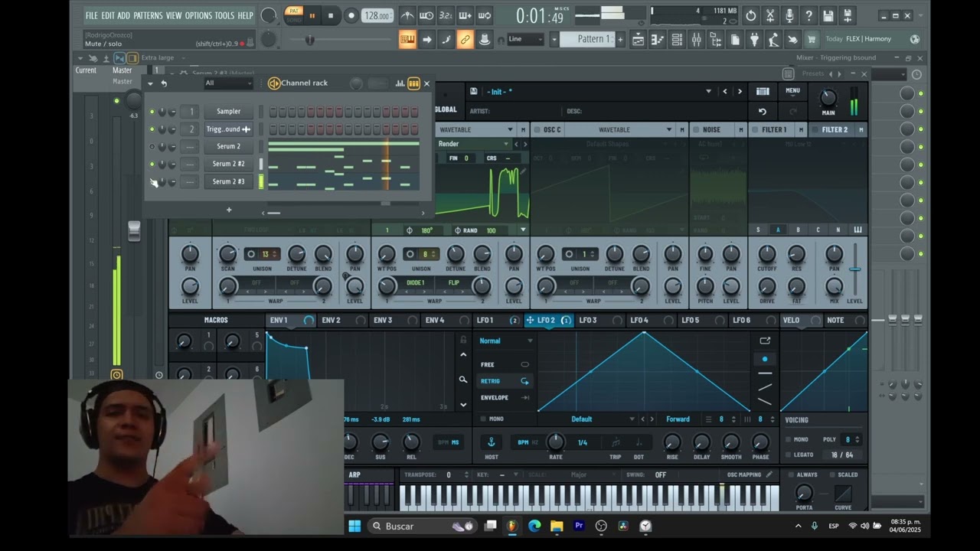The height and width of the screenshot is (551, 980).
Task: Open the FILE menu
Action: (x=92, y=15)
